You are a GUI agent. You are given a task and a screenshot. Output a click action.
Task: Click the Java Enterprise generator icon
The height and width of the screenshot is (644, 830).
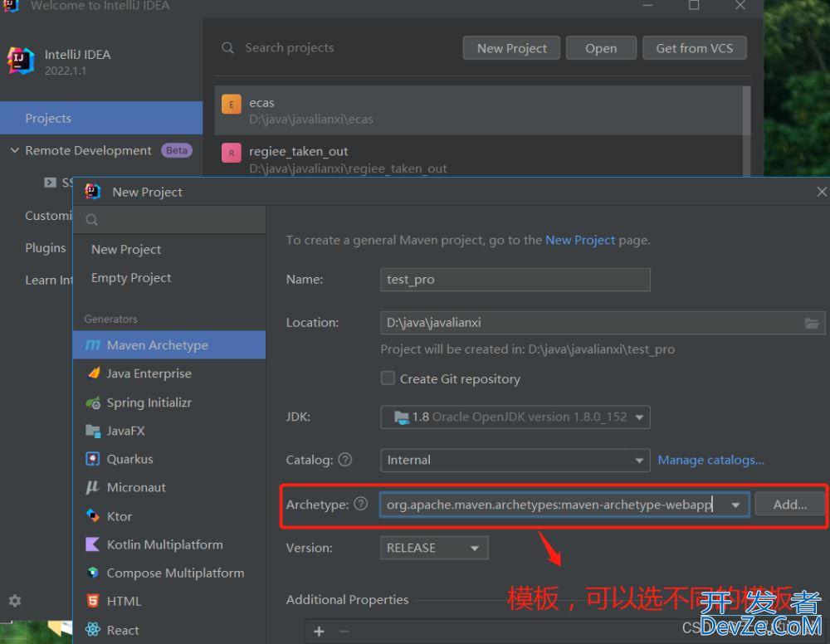point(94,373)
